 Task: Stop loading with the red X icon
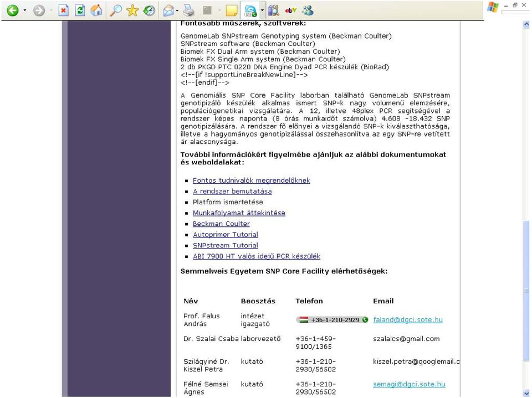tap(63, 11)
